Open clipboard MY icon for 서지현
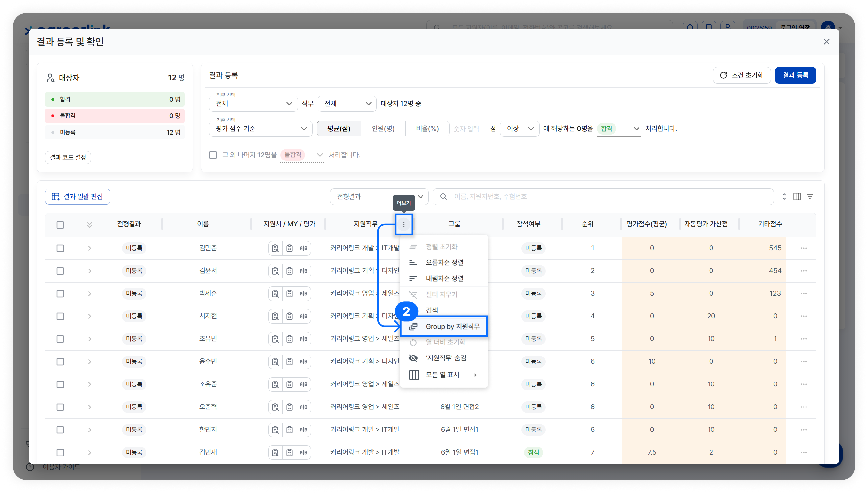The height and width of the screenshot is (493, 868). (289, 316)
